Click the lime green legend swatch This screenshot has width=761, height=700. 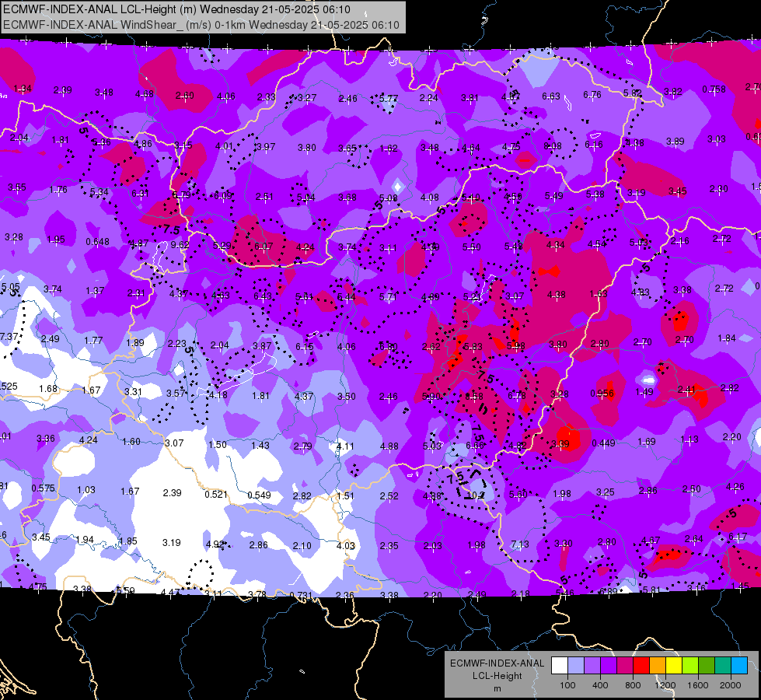(x=690, y=666)
